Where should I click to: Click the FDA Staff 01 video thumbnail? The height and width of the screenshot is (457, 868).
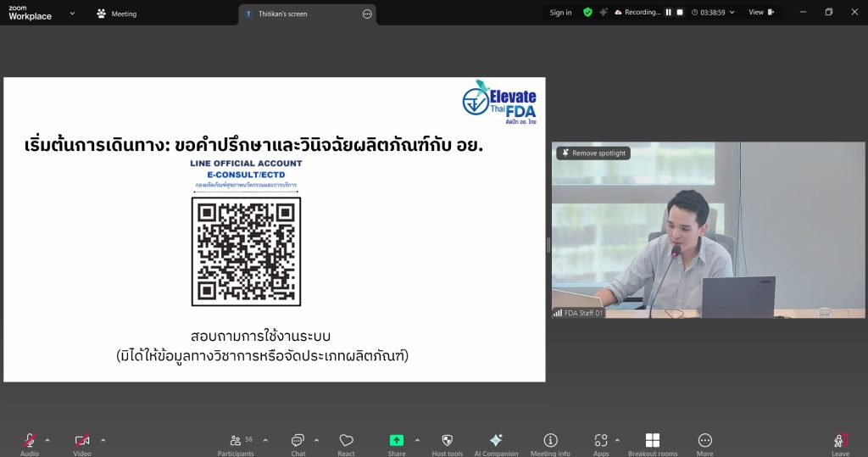click(x=708, y=230)
